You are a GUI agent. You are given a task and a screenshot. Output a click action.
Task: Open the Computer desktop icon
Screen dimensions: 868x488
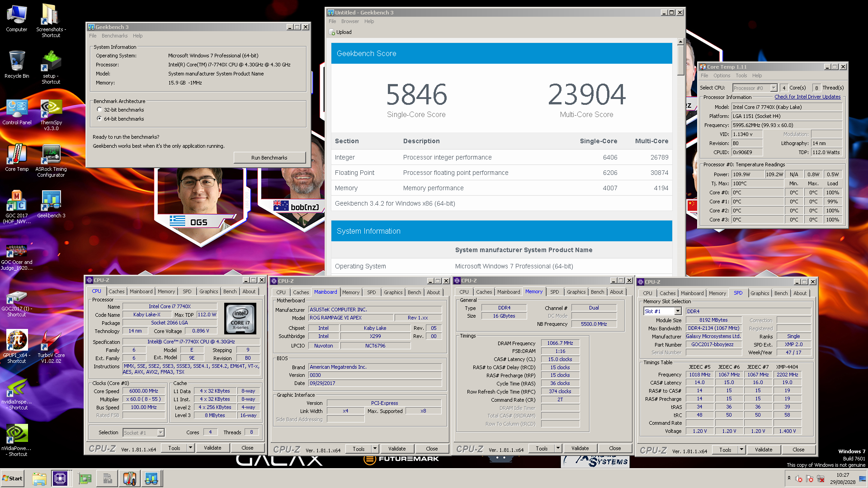(x=17, y=18)
